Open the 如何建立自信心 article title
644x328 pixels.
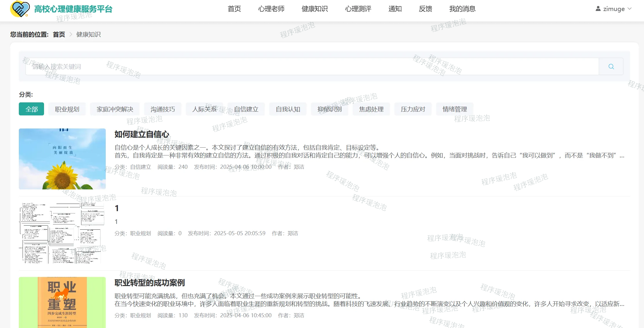coord(142,134)
